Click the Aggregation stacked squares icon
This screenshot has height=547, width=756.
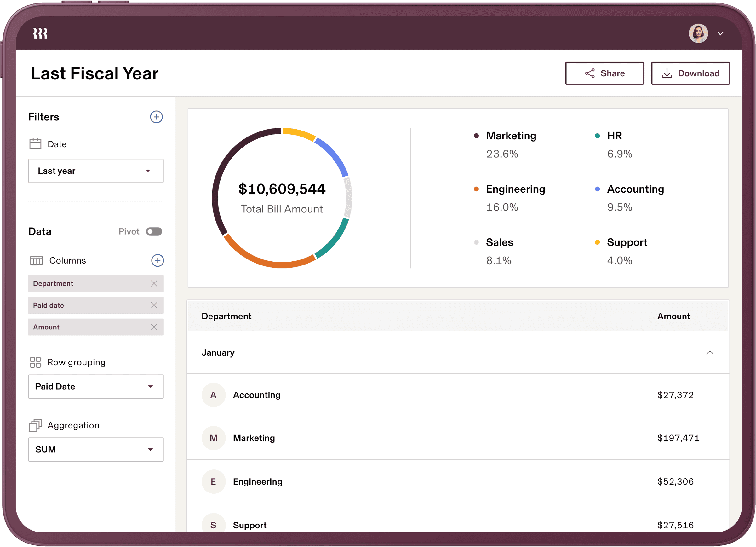35,425
